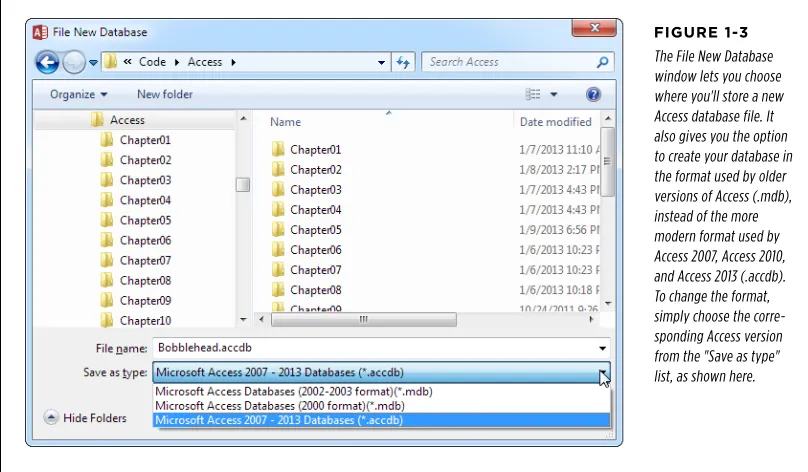Select Chapter06 in the navigation tree
This screenshot has height=472, width=808.
pos(145,241)
